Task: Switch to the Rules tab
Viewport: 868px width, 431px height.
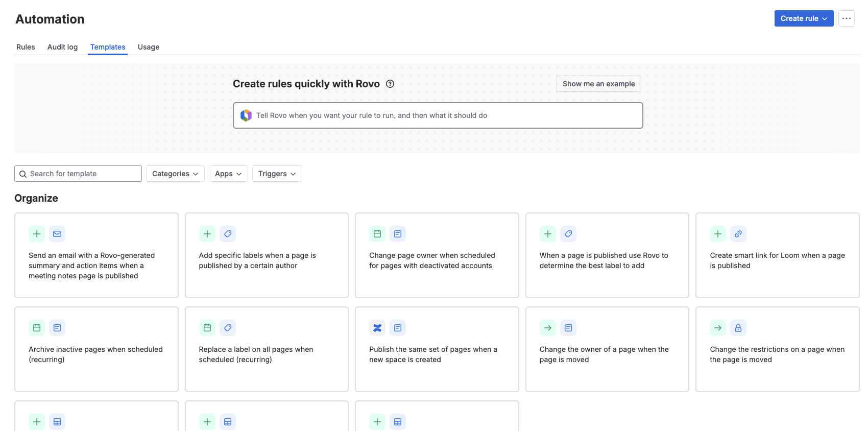Action: coord(26,47)
